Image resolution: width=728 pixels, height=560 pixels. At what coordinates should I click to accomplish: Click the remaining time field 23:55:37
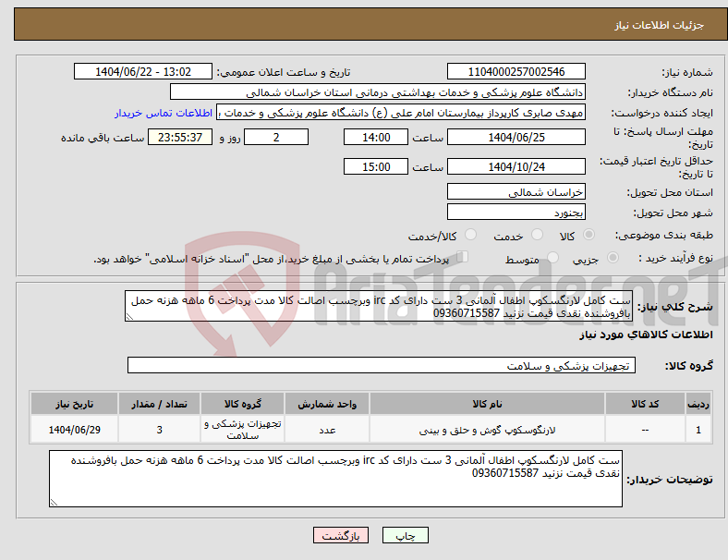[180, 137]
